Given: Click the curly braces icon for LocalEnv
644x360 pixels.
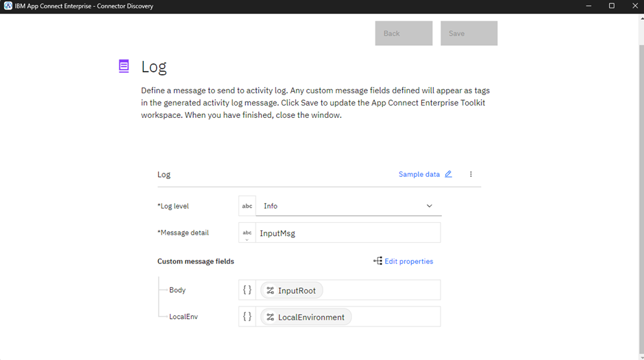Looking at the screenshot, I should tap(247, 317).
